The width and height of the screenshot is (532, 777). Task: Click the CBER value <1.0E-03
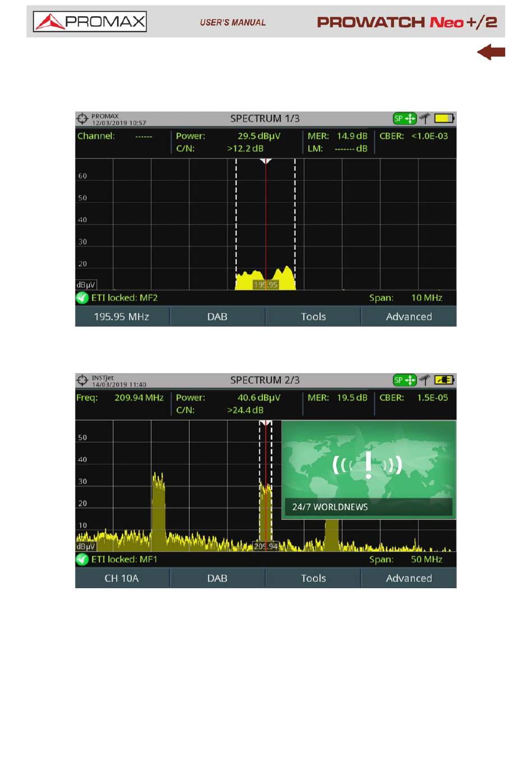430,136
